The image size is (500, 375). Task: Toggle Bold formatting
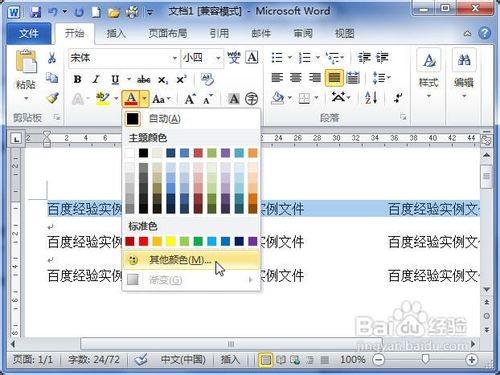(78, 80)
